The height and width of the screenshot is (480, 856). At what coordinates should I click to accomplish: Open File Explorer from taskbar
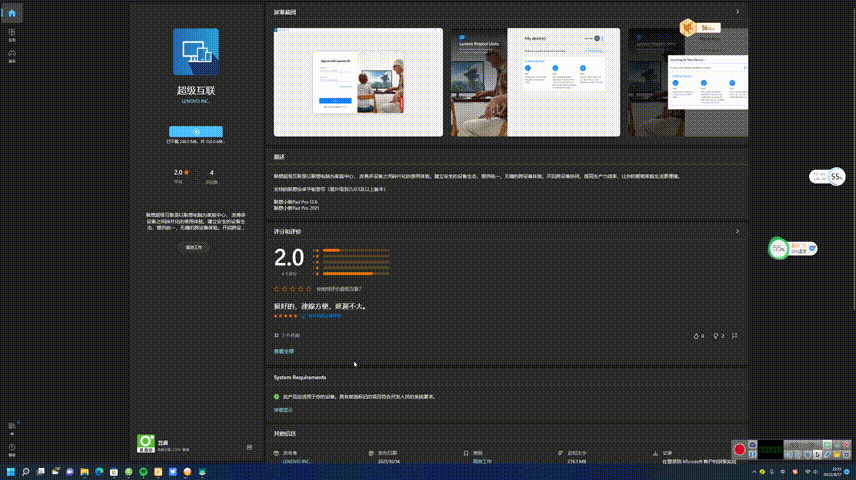[x=84, y=472]
